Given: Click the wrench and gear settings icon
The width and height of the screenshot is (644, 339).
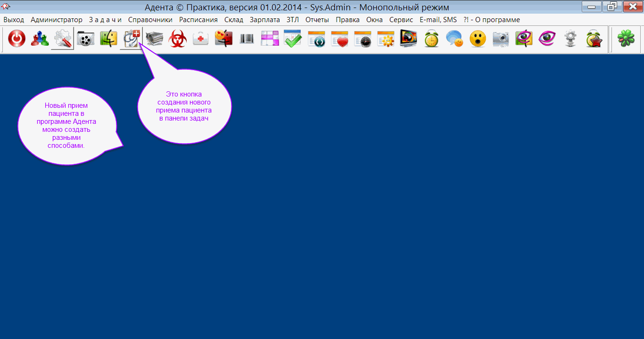Looking at the screenshot, I should click(62, 39).
